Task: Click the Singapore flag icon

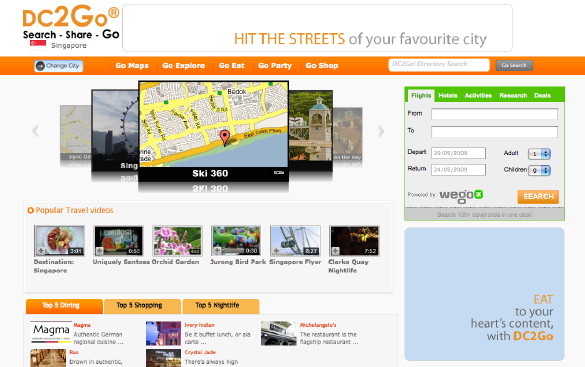Action: (38, 45)
